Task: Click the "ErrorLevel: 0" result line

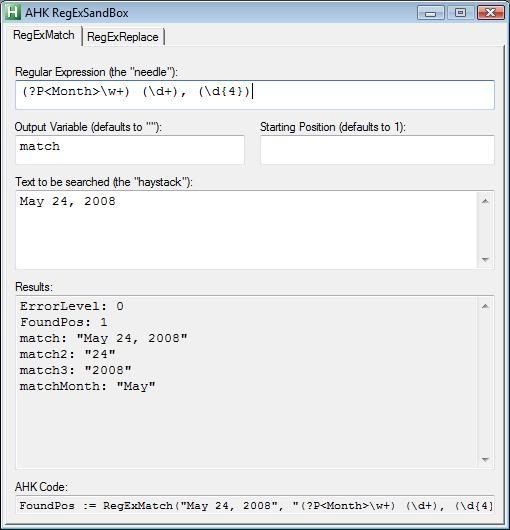Action: point(72,306)
